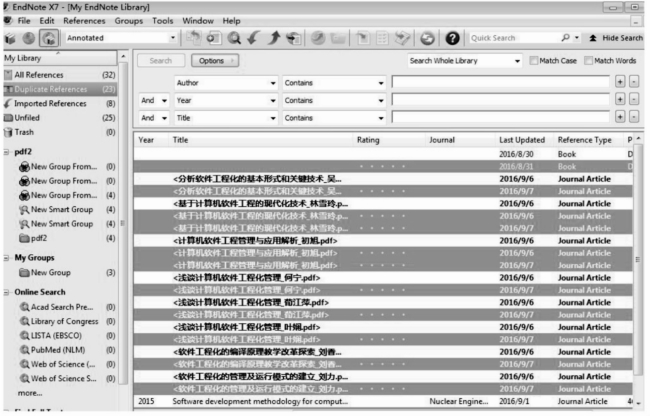Viewport: 650px width, 416px height.
Task: Click the Local Library Mode icon
Action: pyautogui.click(x=11, y=39)
